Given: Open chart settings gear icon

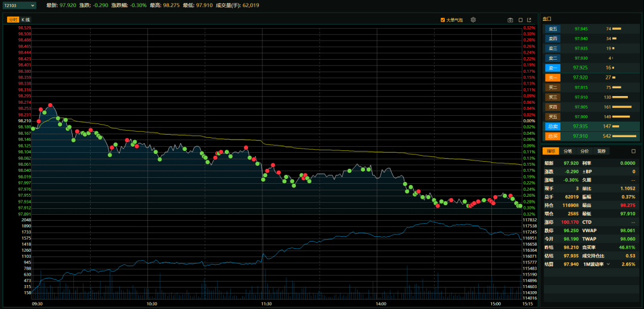Looking at the screenshot, I should click(x=473, y=20).
